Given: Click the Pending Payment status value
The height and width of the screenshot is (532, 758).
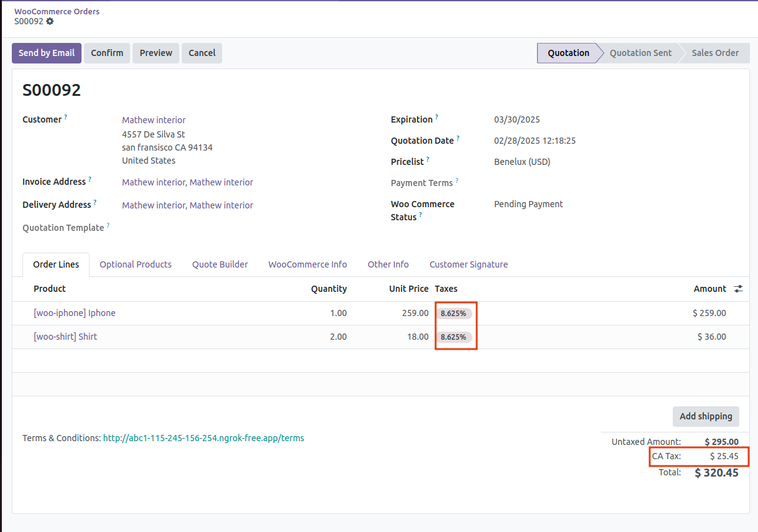Looking at the screenshot, I should 528,204.
